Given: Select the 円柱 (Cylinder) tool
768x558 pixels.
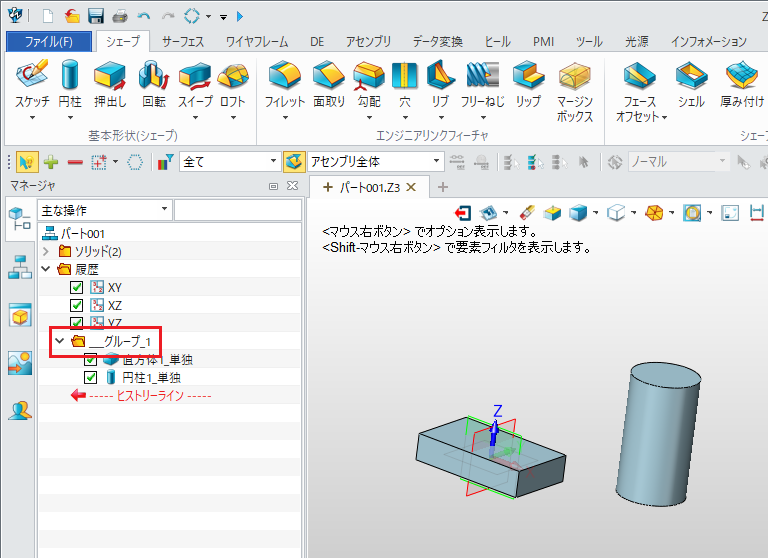Looking at the screenshot, I should tap(70, 83).
